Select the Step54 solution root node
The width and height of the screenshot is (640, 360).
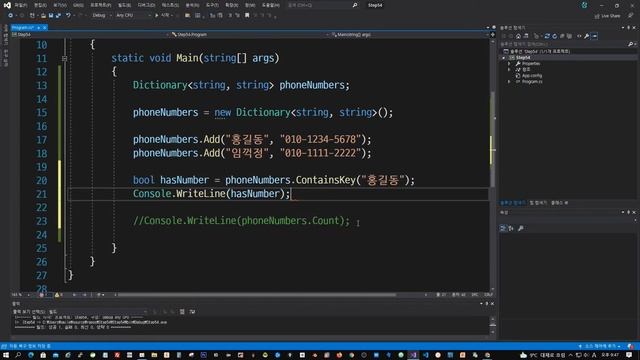[x=537, y=52]
